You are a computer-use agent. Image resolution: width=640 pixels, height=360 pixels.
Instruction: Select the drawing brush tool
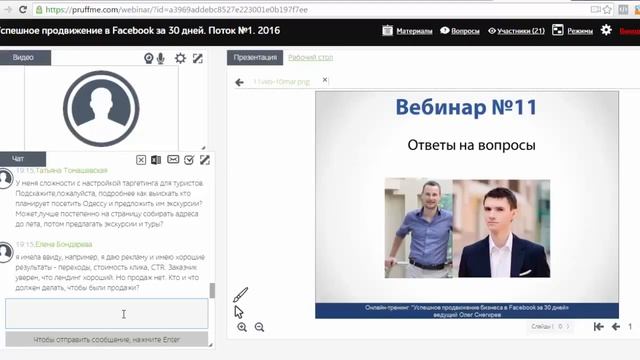point(240,295)
